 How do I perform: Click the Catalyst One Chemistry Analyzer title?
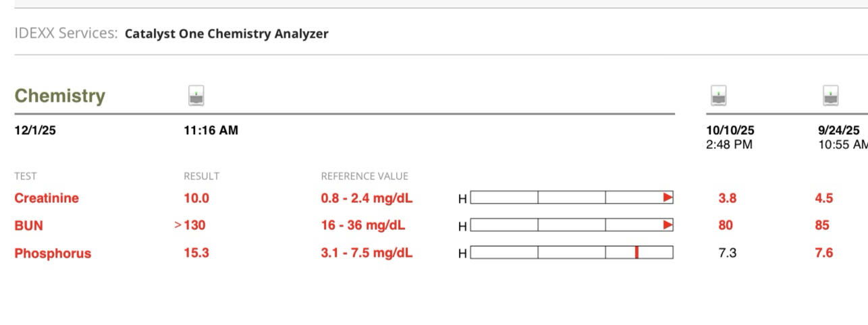(227, 34)
